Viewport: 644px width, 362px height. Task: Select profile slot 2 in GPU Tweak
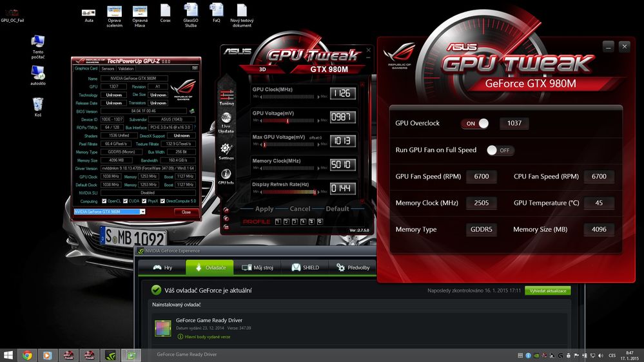[286, 222]
